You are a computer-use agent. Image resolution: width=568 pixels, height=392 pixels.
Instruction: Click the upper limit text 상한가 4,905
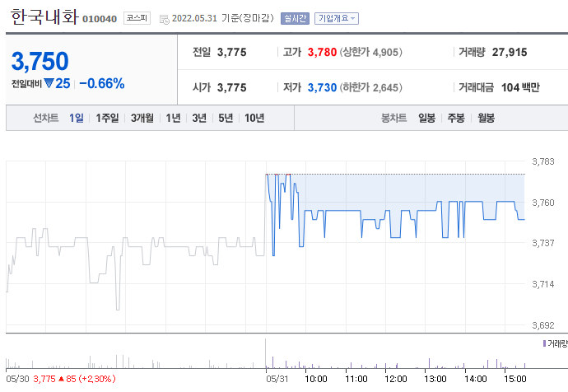pyautogui.click(x=371, y=52)
